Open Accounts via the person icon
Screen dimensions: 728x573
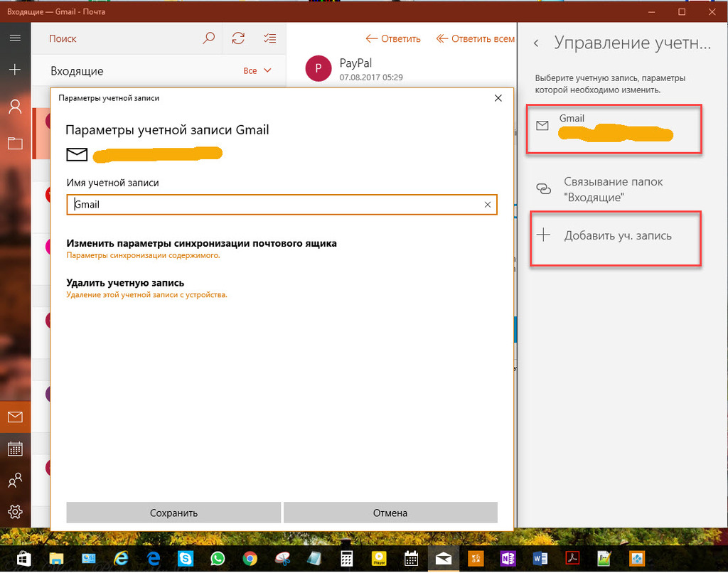click(15, 107)
